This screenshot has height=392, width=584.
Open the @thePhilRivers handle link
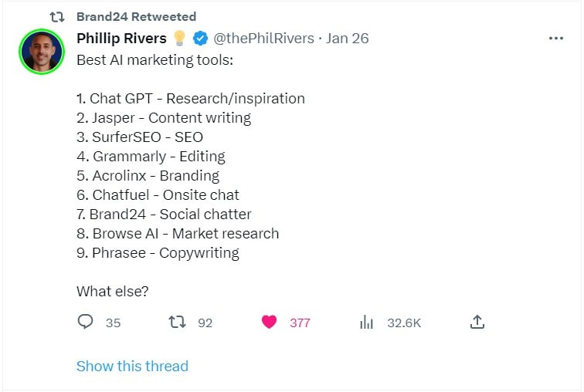coord(263,39)
